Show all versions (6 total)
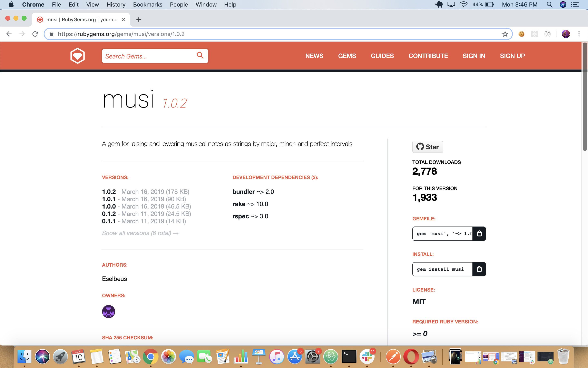 (140, 233)
